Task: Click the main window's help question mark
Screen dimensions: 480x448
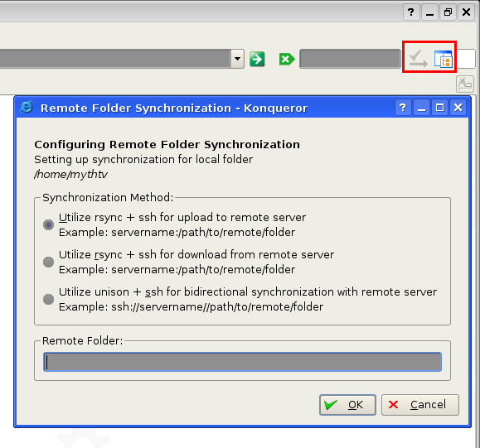Action: (x=411, y=12)
